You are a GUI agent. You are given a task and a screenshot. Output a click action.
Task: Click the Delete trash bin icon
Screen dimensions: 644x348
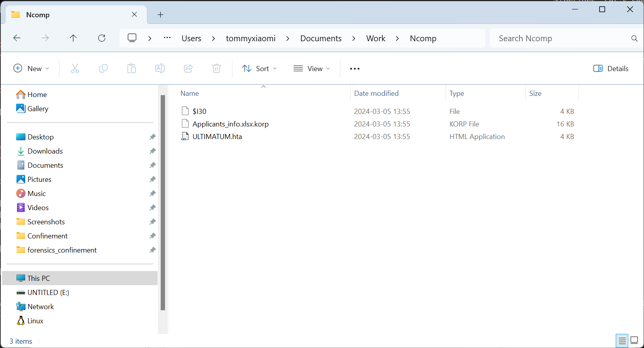(217, 69)
